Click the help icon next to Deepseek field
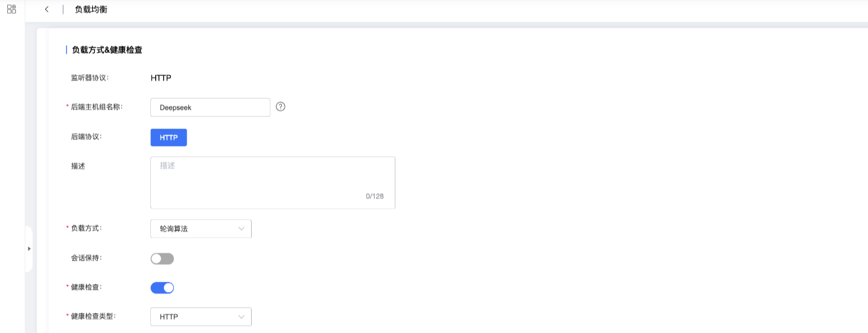The height and width of the screenshot is (333, 868). [280, 107]
